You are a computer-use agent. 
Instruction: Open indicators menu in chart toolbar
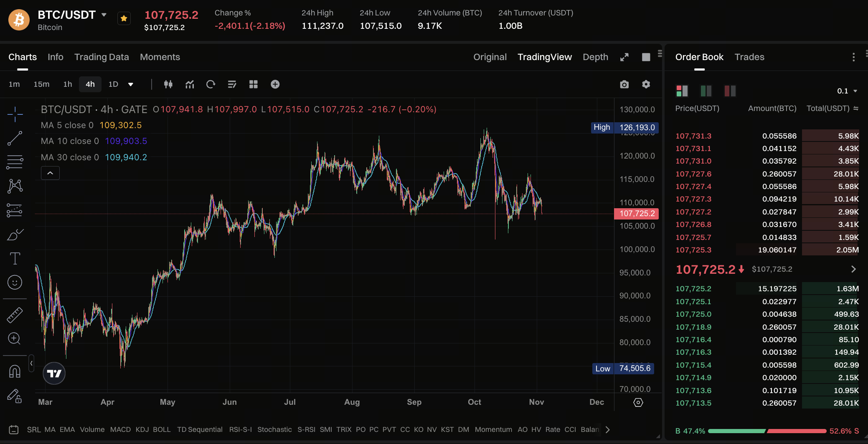[190, 84]
